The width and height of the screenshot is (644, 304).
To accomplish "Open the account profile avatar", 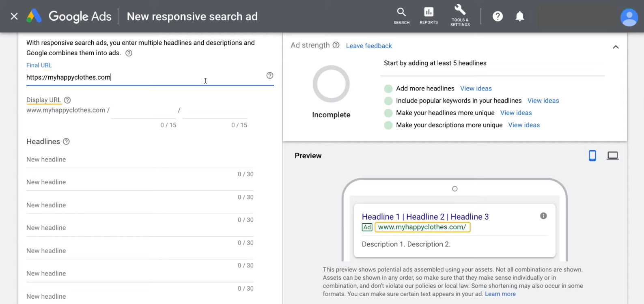I will click(x=629, y=17).
